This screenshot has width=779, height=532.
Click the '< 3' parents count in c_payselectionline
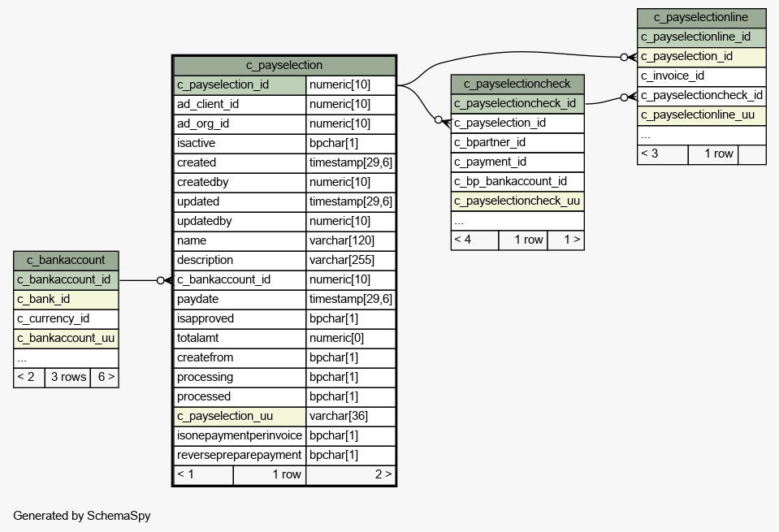[x=662, y=154]
